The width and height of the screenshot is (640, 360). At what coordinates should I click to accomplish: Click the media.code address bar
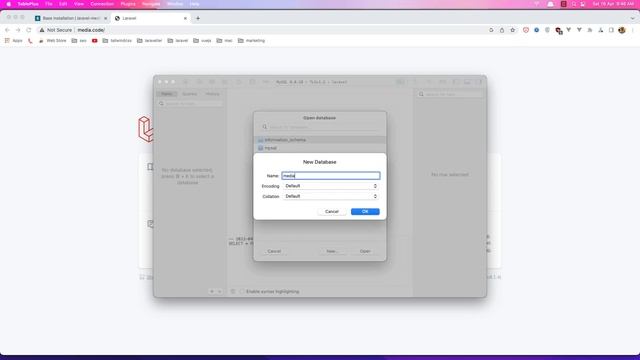coord(91,30)
